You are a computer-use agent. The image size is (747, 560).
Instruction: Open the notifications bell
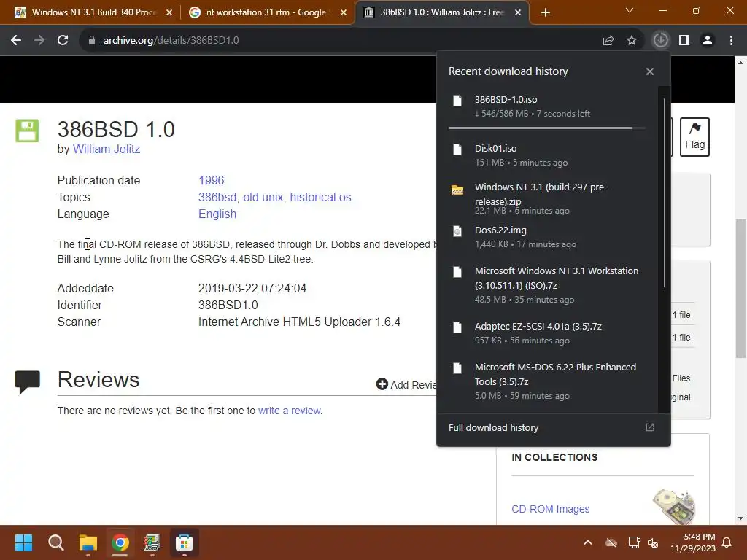tap(727, 542)
